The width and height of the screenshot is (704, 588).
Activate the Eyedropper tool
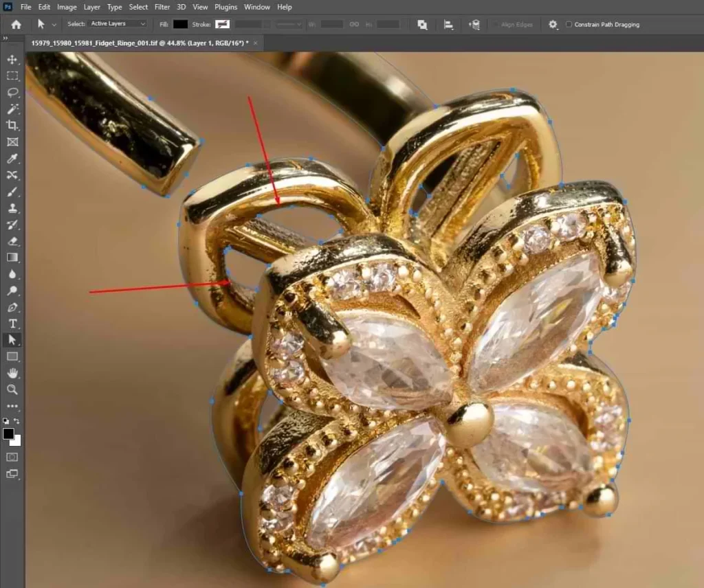tap(12, 159)
